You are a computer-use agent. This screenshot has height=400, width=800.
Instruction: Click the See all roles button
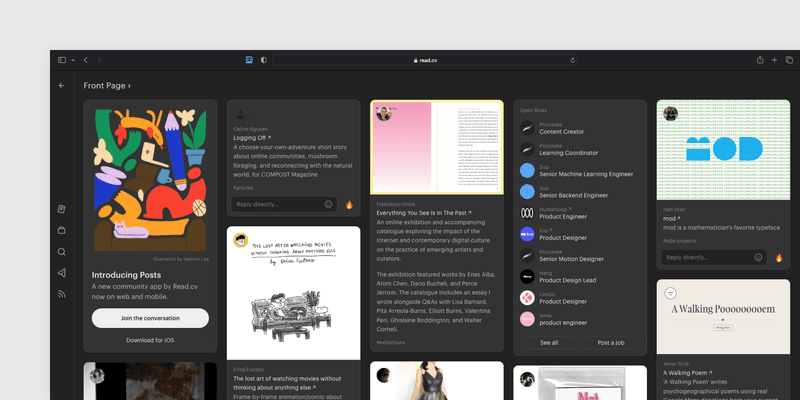pos(548,342)
